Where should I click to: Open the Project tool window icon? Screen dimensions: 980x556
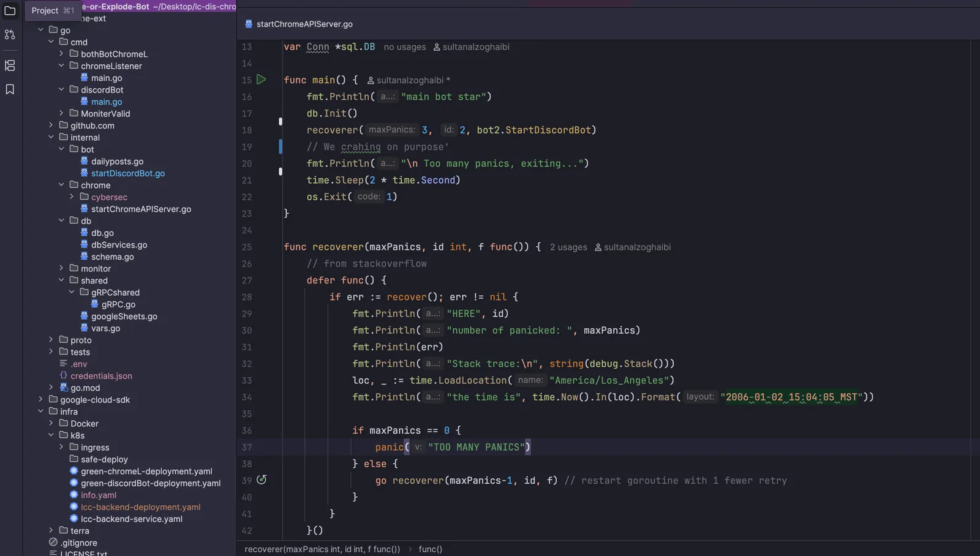tap(10, 10)
